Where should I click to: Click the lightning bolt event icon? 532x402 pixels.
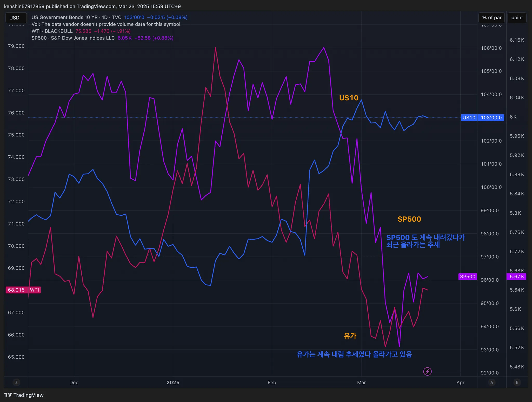(x=427, y=371)
